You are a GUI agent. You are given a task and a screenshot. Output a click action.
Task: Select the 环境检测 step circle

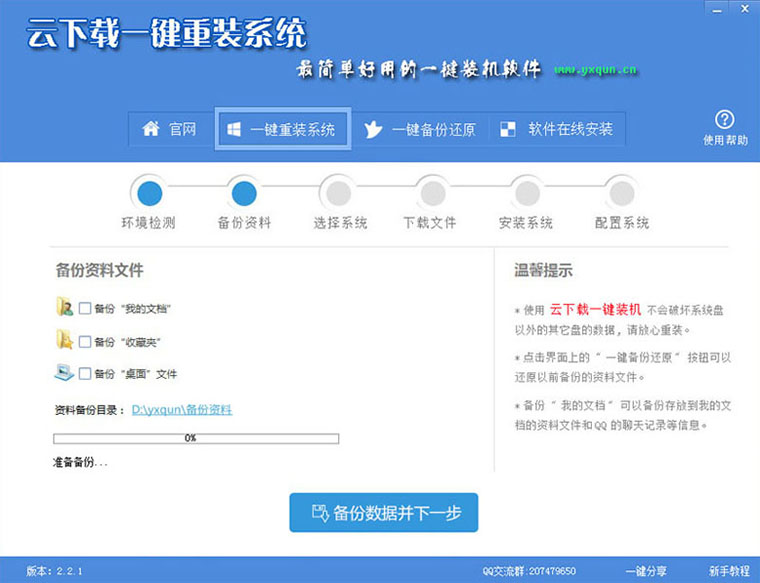coord(149,191)
